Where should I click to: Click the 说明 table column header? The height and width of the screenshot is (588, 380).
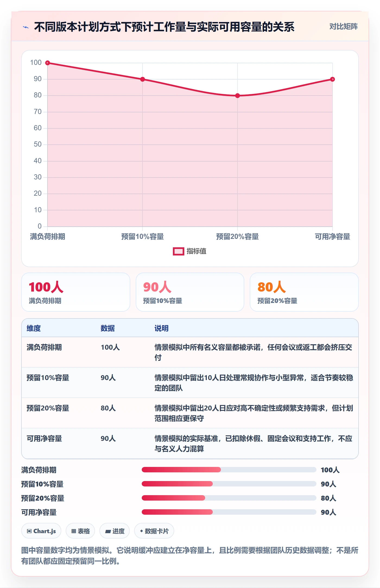click(x=161, y=328)
